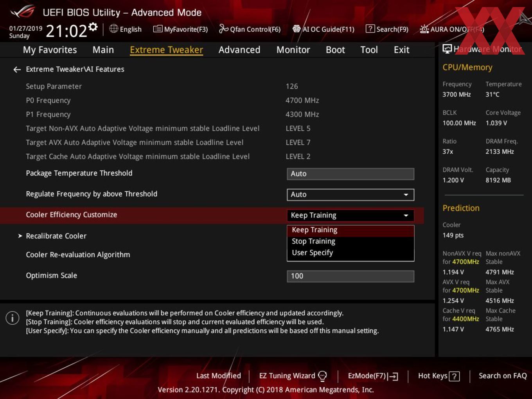The width and height of the screenshot is (532, 399).
Task: Click the Cooler 149 pts prediction
Action: tap(453, 235)
